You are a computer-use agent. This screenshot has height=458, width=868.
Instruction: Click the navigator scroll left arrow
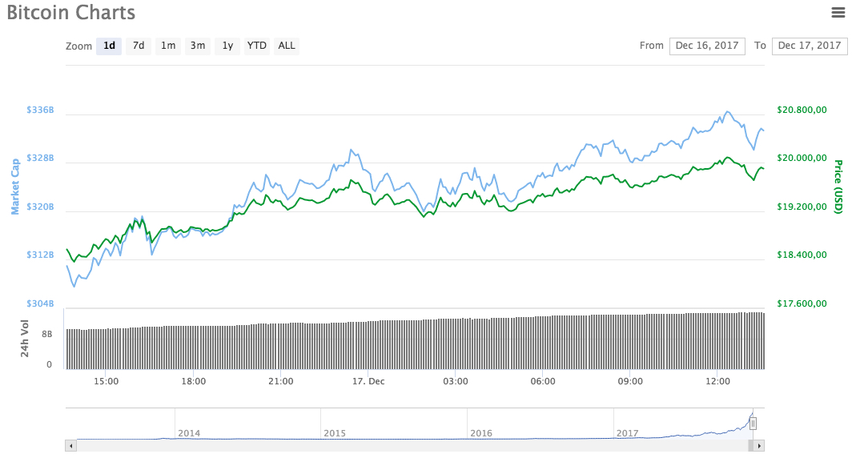click(70, 445)
